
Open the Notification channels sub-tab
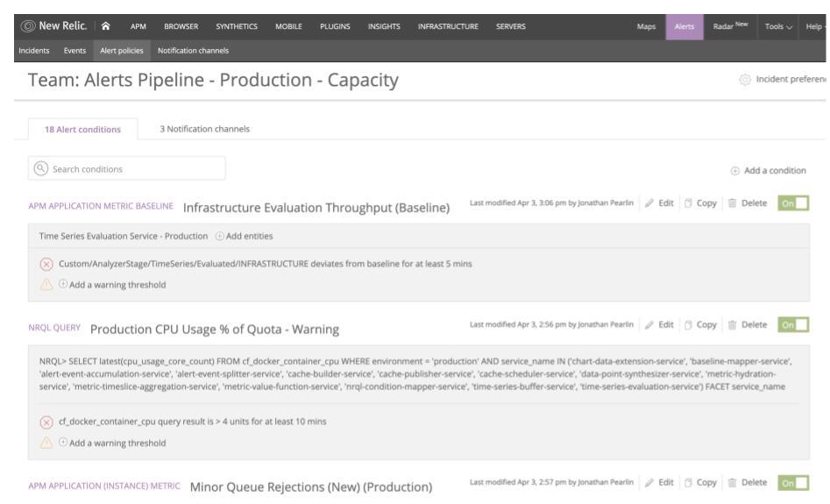pos(193,51)
